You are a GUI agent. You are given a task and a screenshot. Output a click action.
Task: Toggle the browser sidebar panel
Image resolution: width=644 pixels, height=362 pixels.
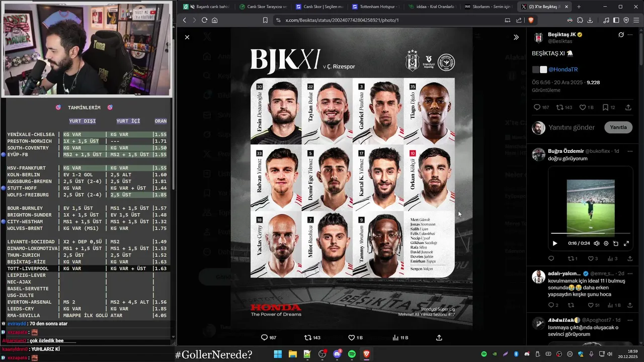616,20
